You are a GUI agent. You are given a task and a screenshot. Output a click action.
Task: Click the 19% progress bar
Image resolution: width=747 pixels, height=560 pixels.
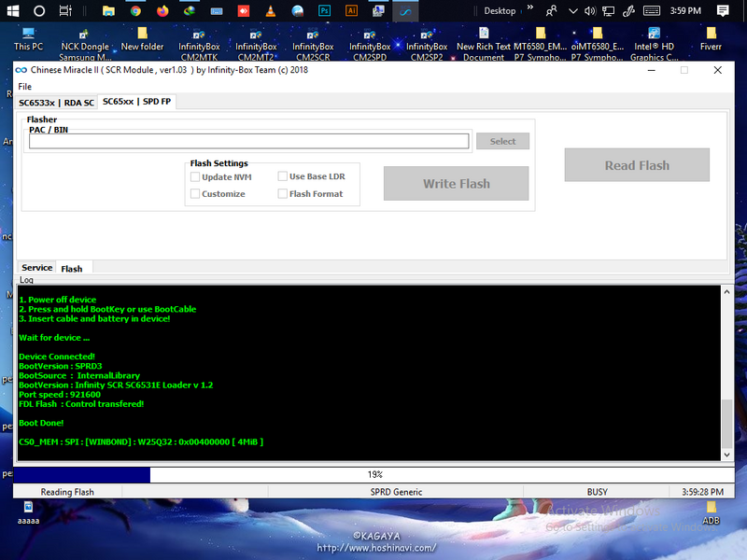click(374, 475)
